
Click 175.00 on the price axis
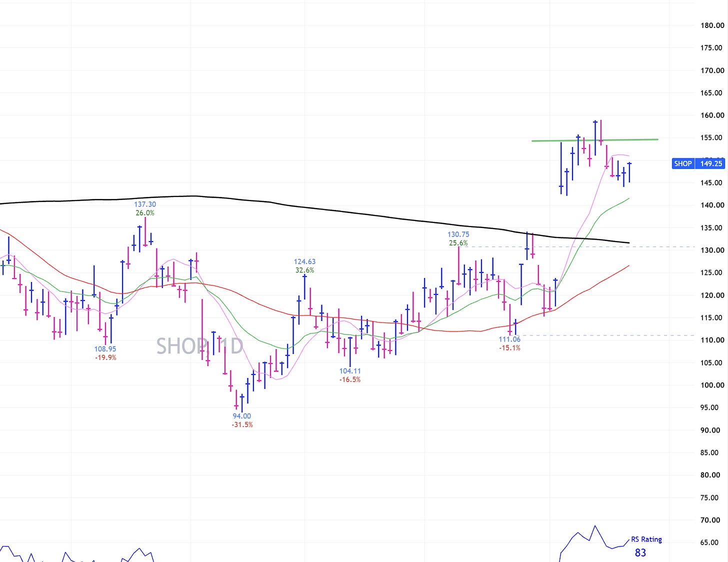pos(712,48)
